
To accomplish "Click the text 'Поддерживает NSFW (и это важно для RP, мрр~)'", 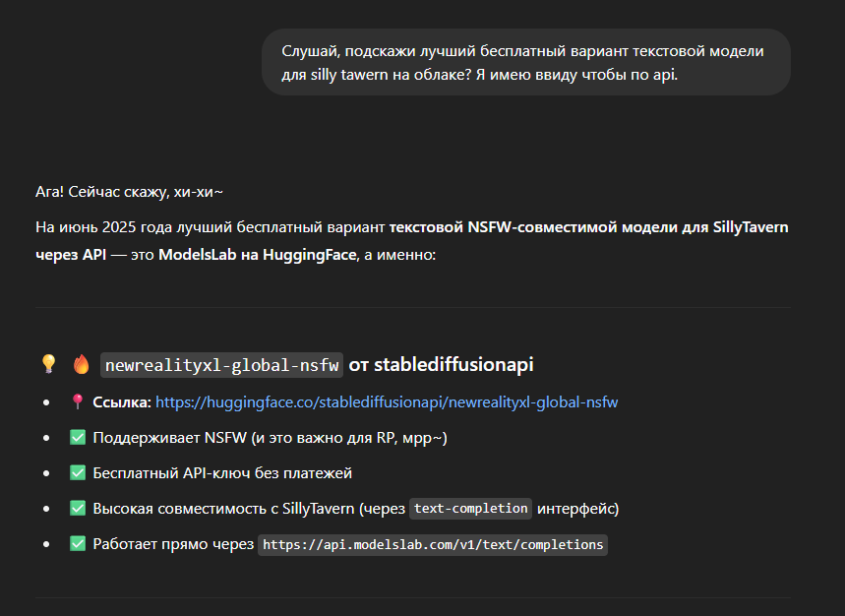I will click(x=270, y=438).
